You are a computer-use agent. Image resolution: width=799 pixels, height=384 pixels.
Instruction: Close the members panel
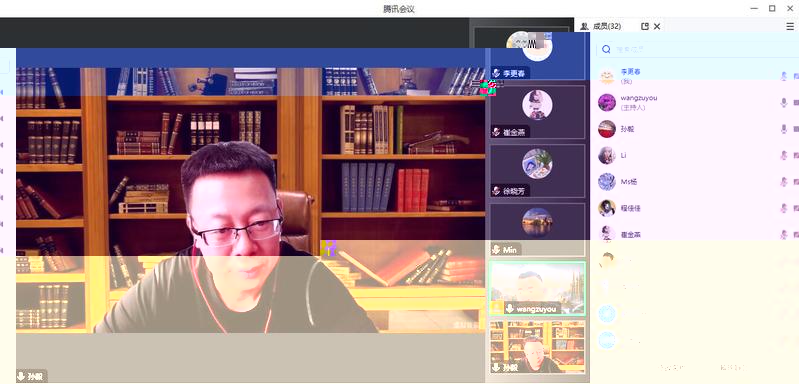pyautogui.click(x=657, y=26)
